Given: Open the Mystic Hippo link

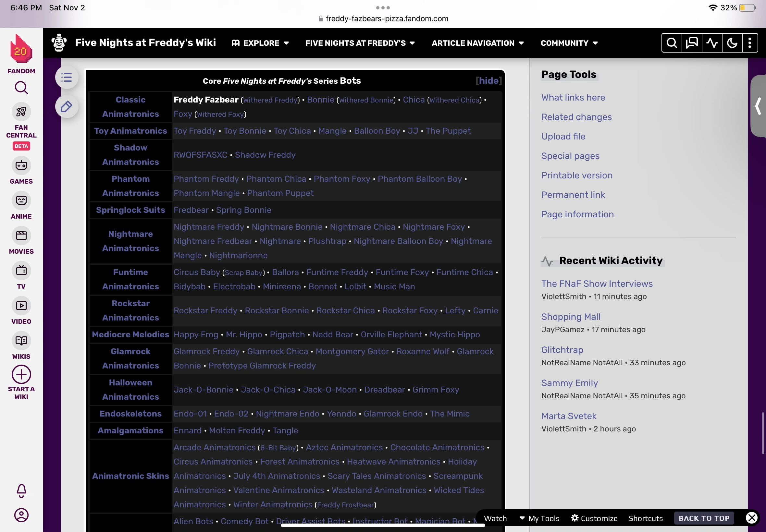Looking at the screenshot, I should coord(454,334).
